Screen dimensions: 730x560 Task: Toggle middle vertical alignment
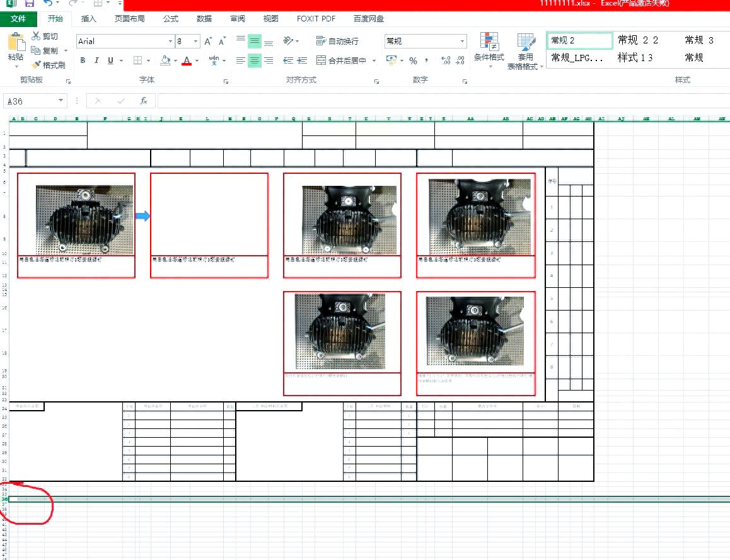[254, 41]
